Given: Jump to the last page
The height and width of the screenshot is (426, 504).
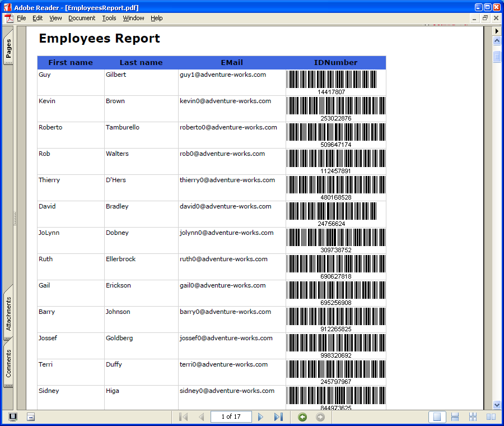Looking at the screenshot, I should pyautogui.click(x=278, y=417).
